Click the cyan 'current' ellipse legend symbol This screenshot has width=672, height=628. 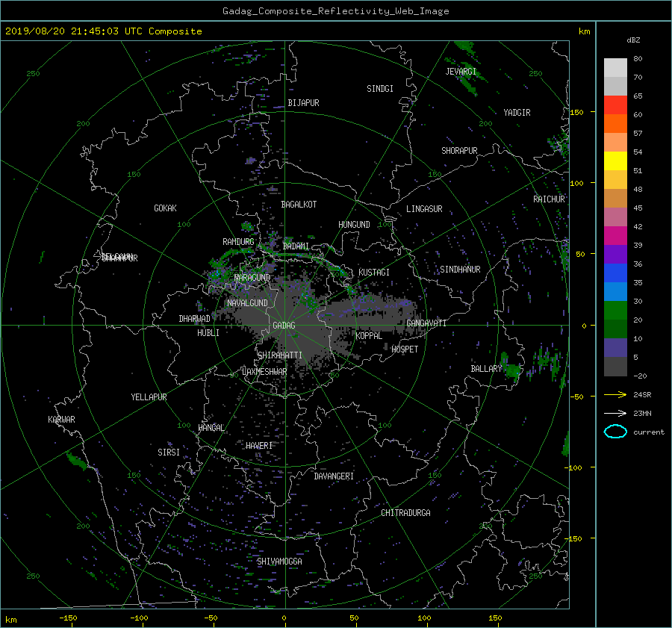615,432
